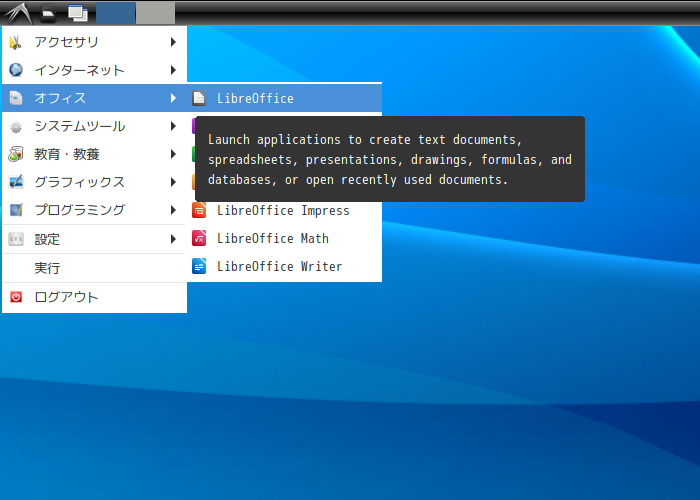Click the LibreOffice Math icon

pos(199,238)
